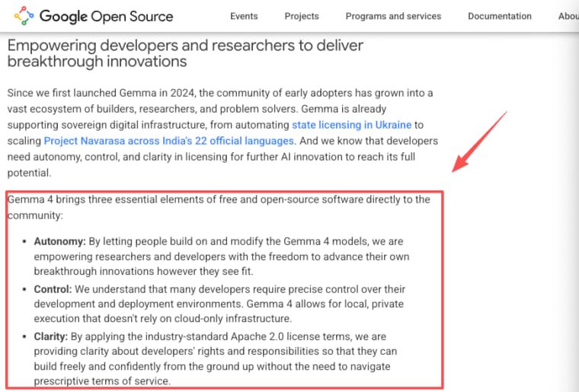
Task: Follow the state licensing in Ukraine link
Action: click(351, 125)
